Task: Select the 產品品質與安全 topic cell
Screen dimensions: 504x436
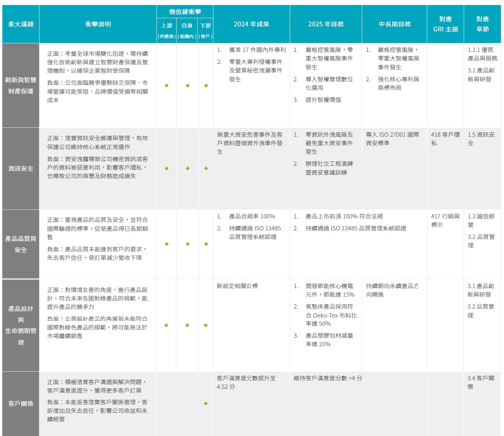Action: tap(21, 244)
